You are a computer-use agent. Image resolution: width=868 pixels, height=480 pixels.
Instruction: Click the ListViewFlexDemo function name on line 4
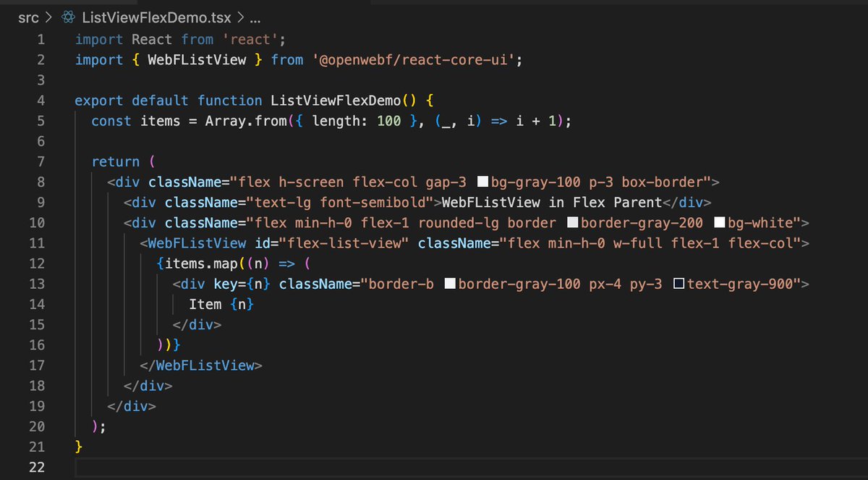(x=336, y=100)
